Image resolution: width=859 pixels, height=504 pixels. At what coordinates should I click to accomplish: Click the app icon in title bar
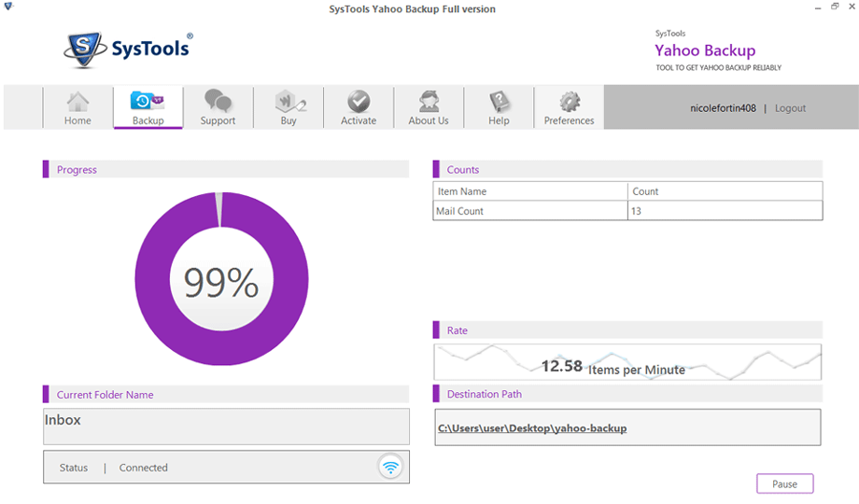click(x=8, y=6)
